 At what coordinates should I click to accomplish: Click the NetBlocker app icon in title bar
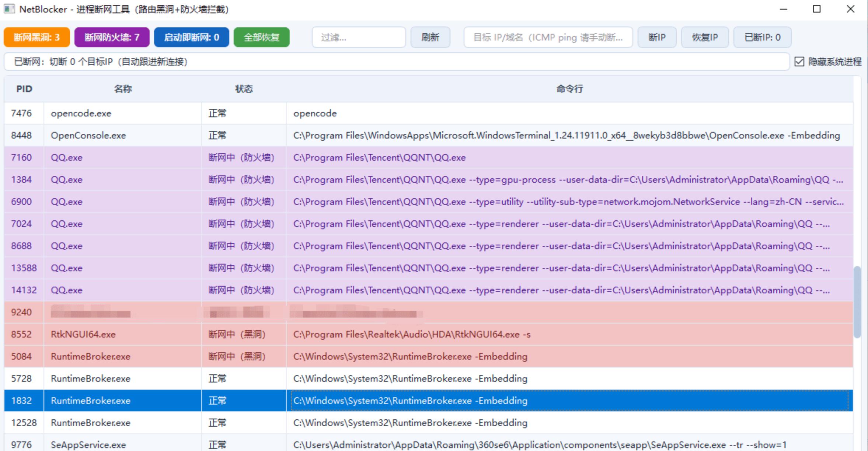click(9, 9)
